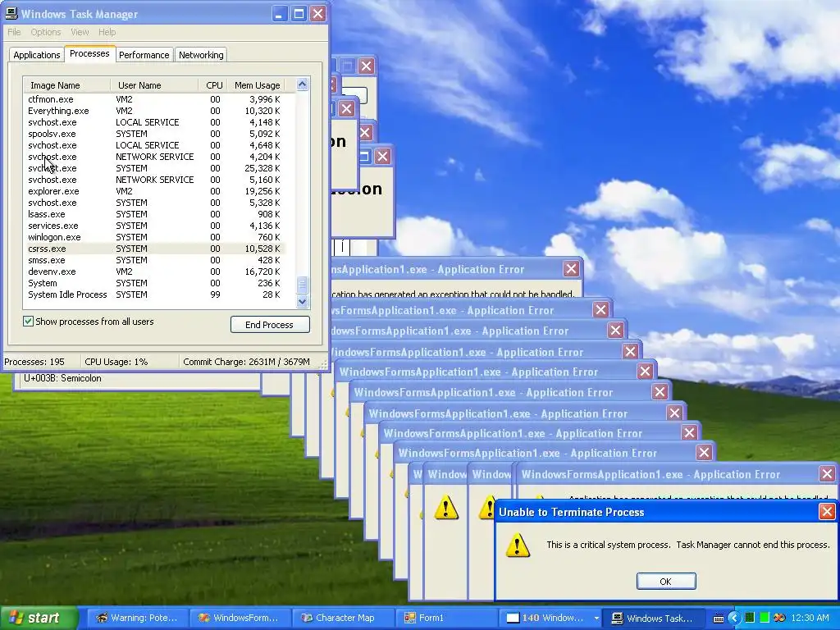Close the Unable to Terminate Process dialog
840x630 pixels.
(x=827, y=512)
